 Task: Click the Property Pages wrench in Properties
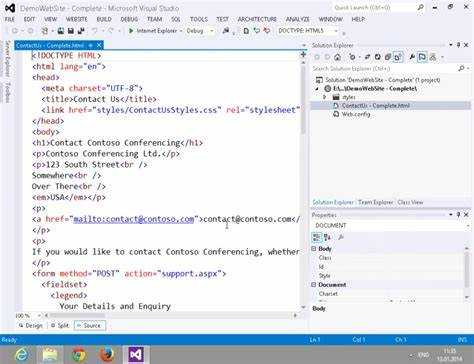(341, 237)
